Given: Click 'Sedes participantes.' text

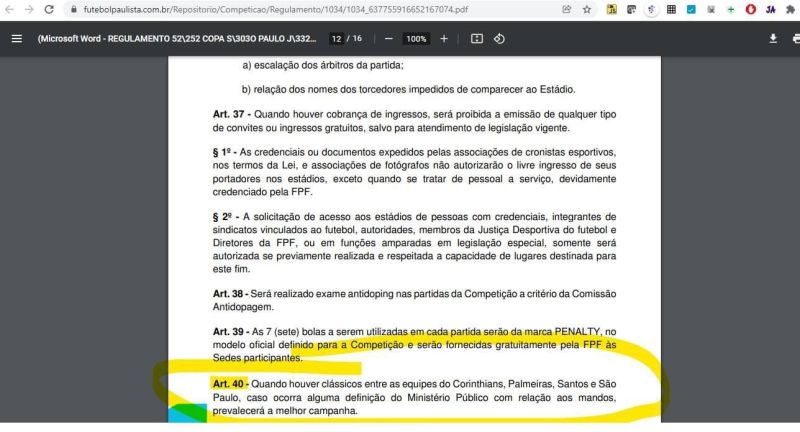Looking at the screenshot, I should click(x=258, y=358).
